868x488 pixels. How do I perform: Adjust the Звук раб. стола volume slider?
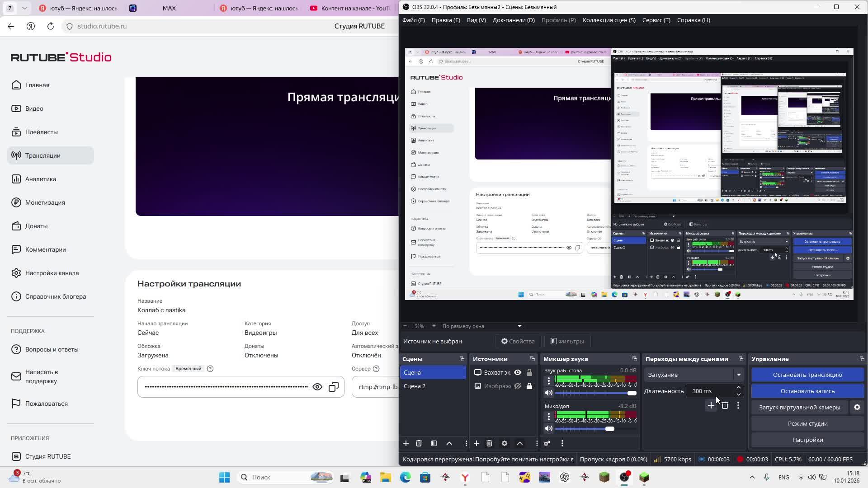[x=632, y=393]
